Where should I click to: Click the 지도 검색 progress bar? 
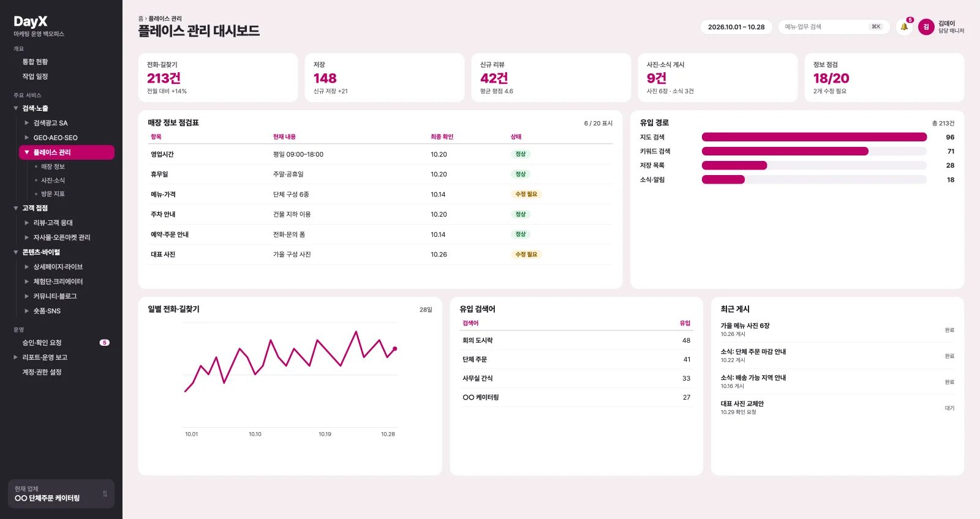(x=814, y=137)
